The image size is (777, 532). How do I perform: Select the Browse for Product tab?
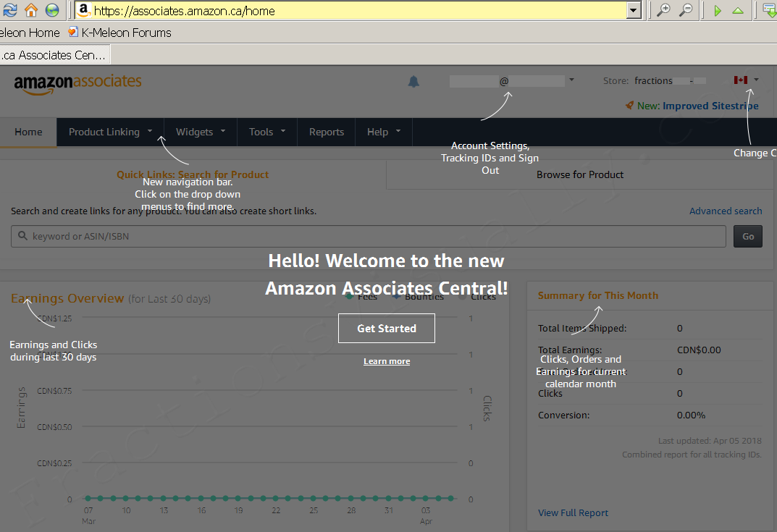pos(580,174)
